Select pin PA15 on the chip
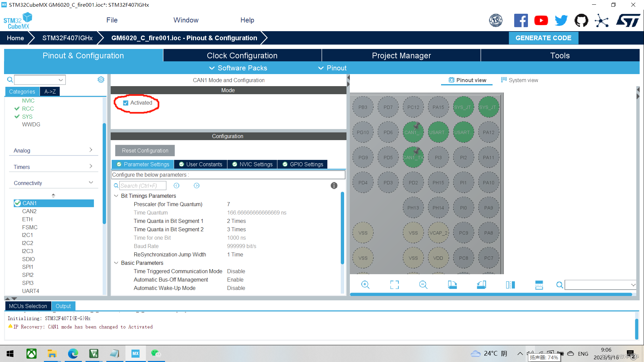This screenshot has height=362, width=644. coord(438,107)
